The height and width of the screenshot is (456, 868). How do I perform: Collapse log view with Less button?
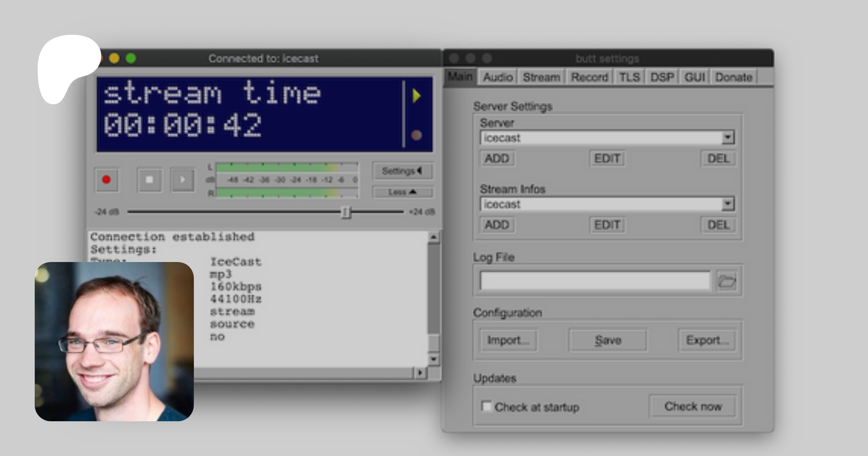tap(402, 192)
